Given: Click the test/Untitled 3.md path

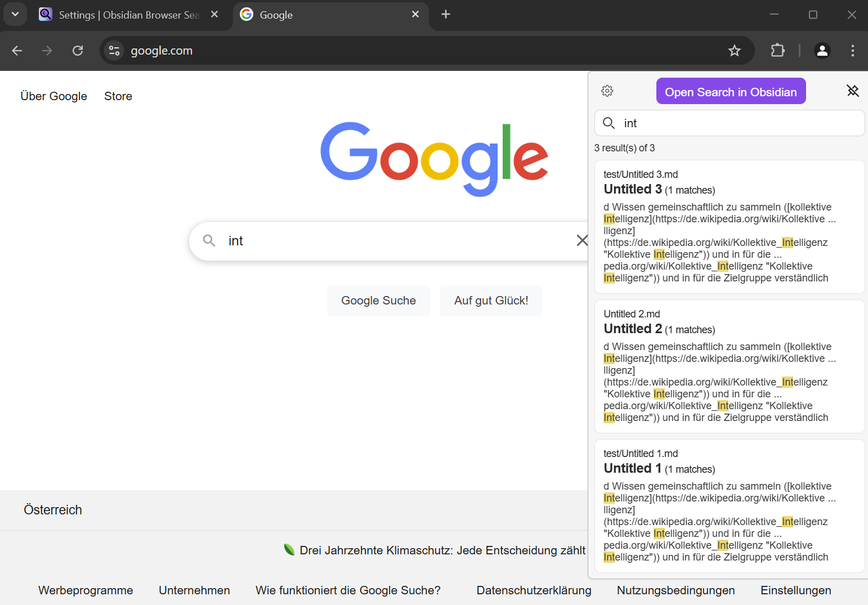Looking at the screenshot, I should (641, 174).
